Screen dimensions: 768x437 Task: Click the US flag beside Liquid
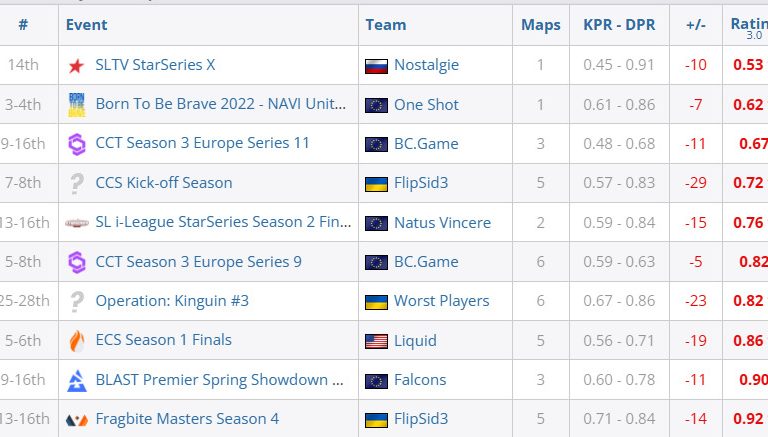[376, 341]
